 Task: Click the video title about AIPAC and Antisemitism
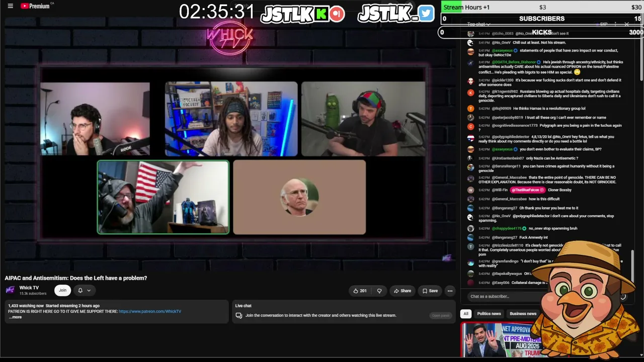pyautogui.click(x=76, y=278)
